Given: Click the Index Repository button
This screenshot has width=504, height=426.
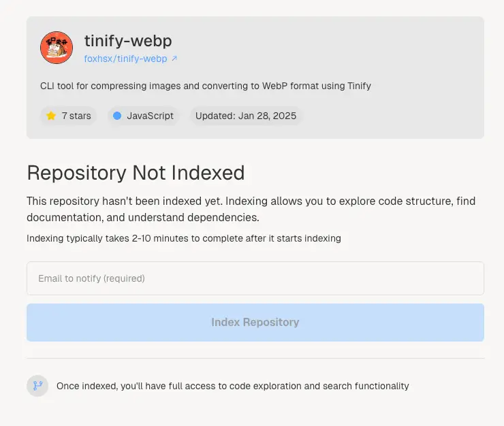Looking at the screenshot, I should pos(255,323).
